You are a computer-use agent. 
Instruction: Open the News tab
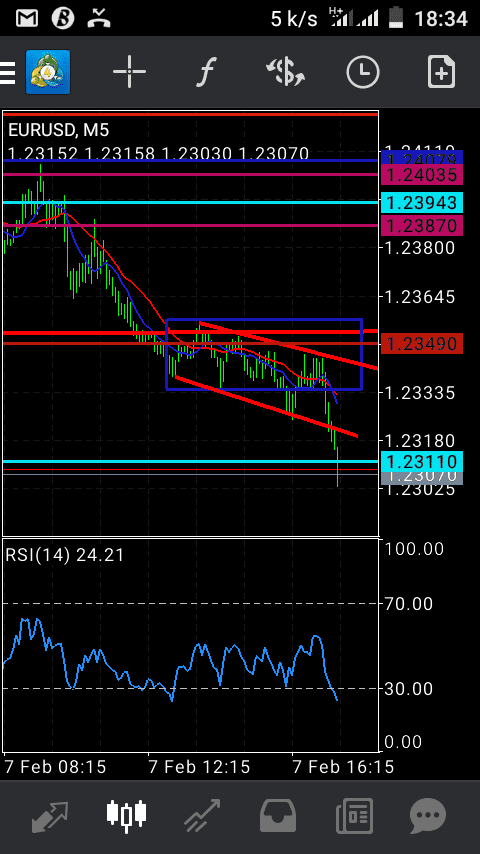(354, 816)
